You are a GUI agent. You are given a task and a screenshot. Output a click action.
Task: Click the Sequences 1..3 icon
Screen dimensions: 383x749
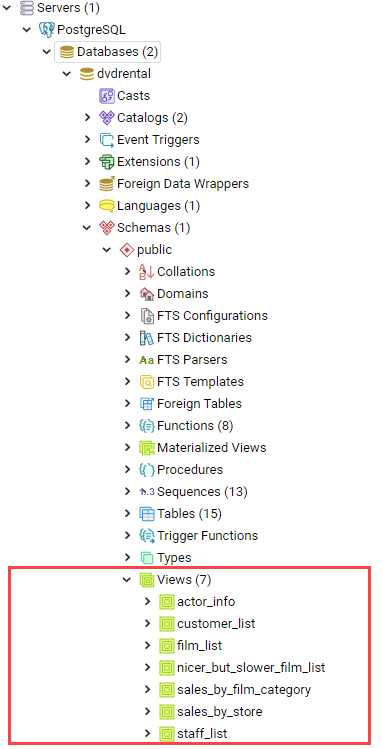click(147, 492)
